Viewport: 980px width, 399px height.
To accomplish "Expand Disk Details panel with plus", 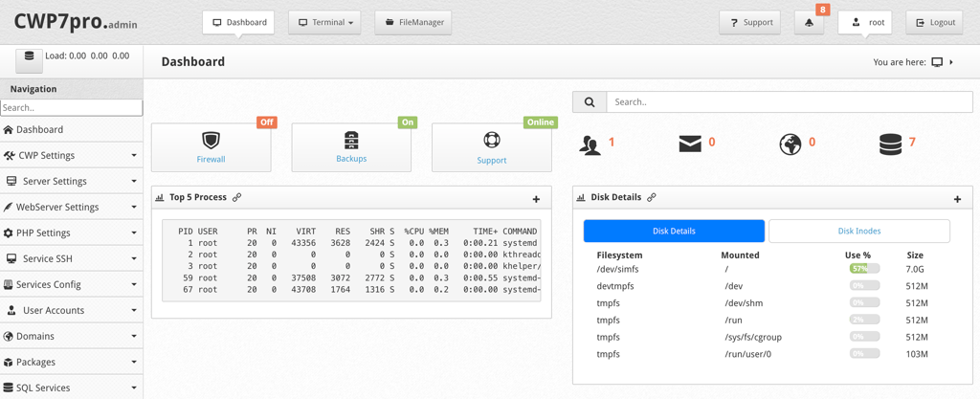I will pyautogui.click(x=957, y=199).
